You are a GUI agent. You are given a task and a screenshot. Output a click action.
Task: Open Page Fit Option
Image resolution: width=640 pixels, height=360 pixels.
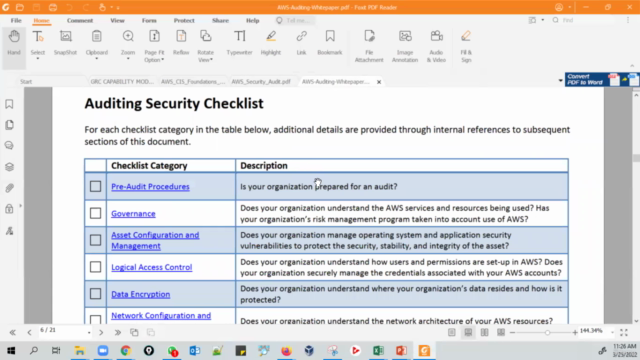(x=154, y=46)
